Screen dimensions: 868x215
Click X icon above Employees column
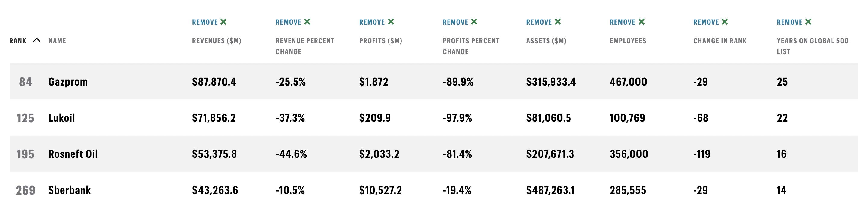(x=641, y=22)
